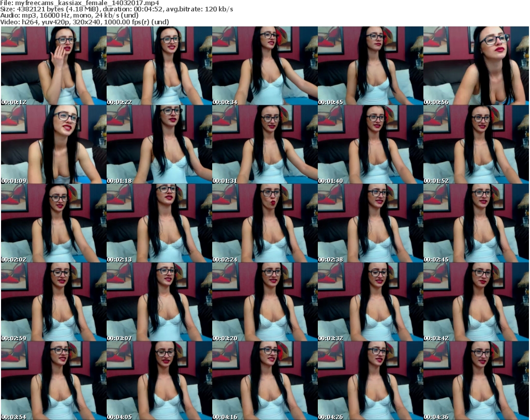The height and width of the screenshot is (420, 530).
Task: Select the thumbnail stamped 00:00:34
Action: click(x=264, y=66)
